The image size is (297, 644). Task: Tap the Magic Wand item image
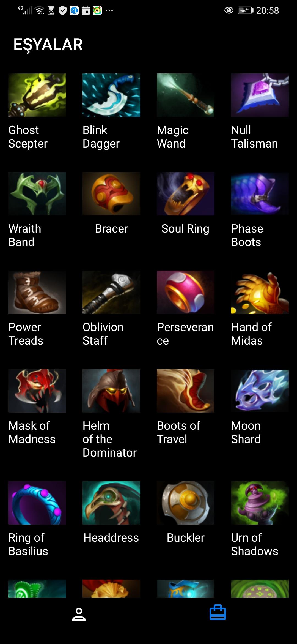(186, 95)
